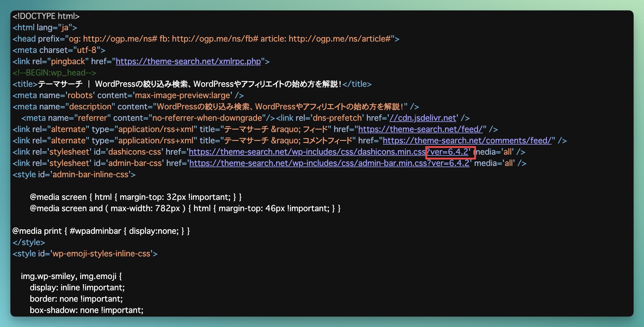Image resolution: width=644 pixels, height=327 pixels.
Task: Open the admin-bar.min.css stylesheet link
Action: tap(329, 163)
